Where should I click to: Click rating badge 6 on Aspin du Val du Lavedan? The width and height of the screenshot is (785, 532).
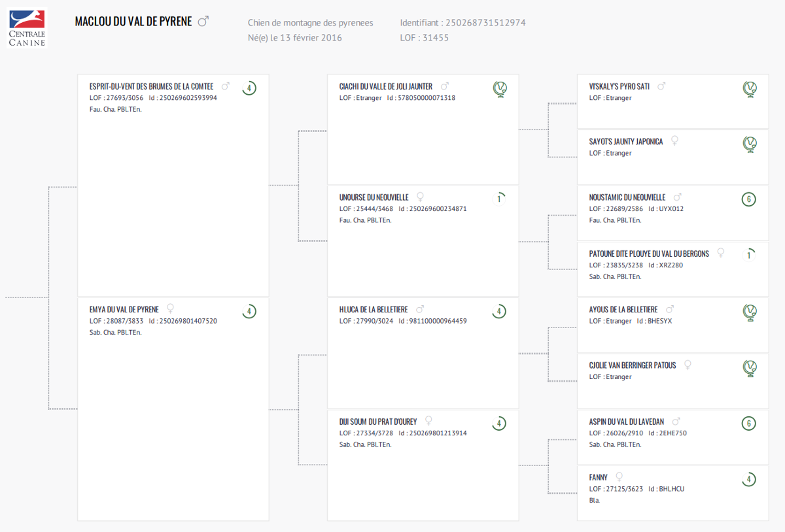pyautogui.click(x=749, y=424)
